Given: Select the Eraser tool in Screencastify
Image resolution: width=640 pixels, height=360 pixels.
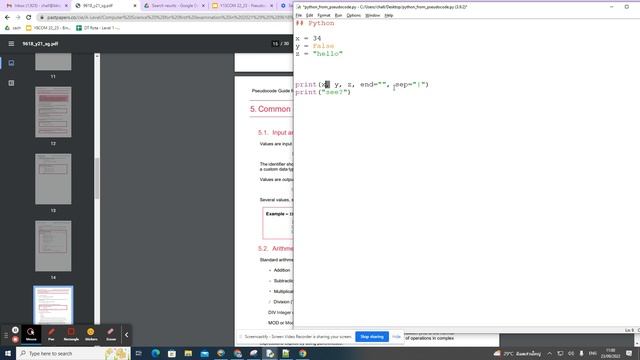Looking at the screenshot, I should tap(111, 334).
